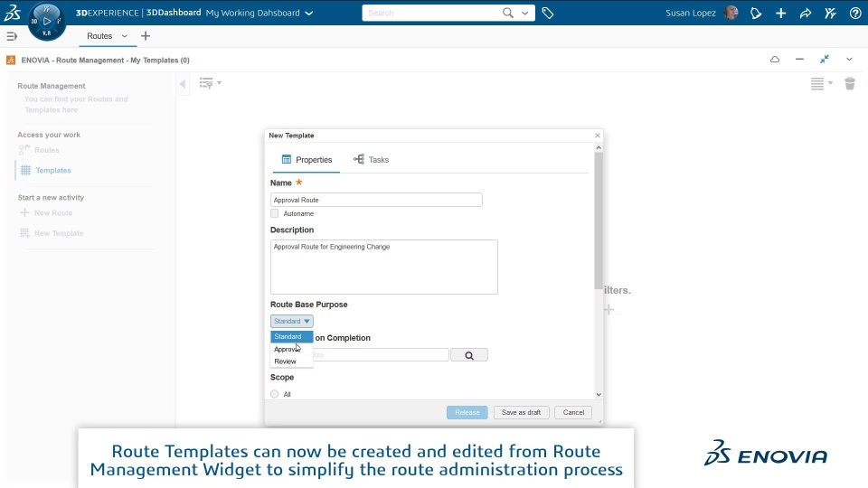This screenshot has width=868, height=488.
Task: Click Save as draft
Action: pyautogui.click(x=522, y=412)
